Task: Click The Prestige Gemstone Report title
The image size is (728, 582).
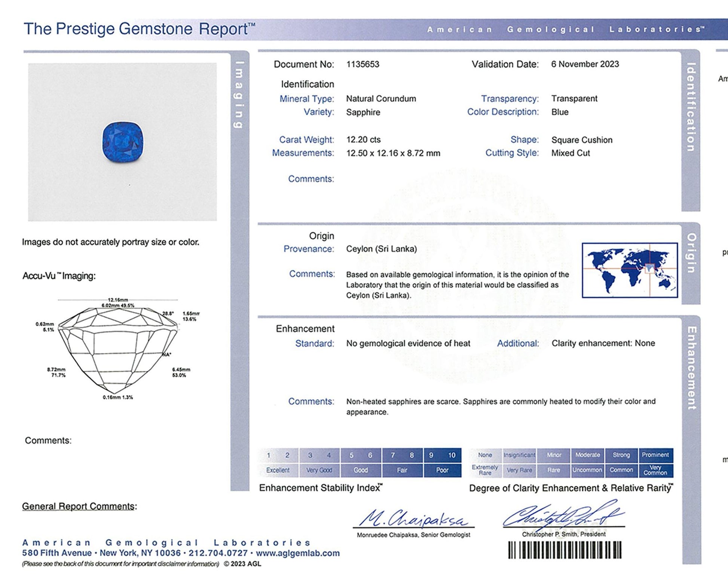Action: 139,29
